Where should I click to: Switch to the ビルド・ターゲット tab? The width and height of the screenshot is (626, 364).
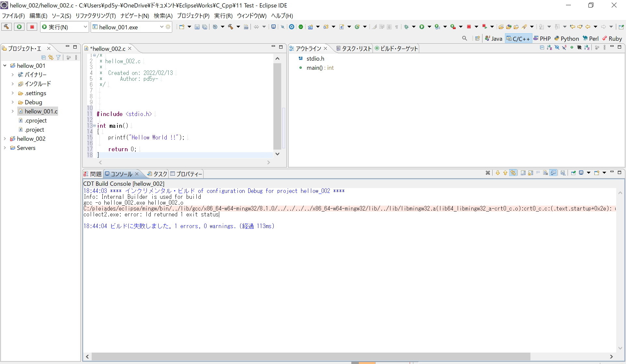[x=396, y=49]
